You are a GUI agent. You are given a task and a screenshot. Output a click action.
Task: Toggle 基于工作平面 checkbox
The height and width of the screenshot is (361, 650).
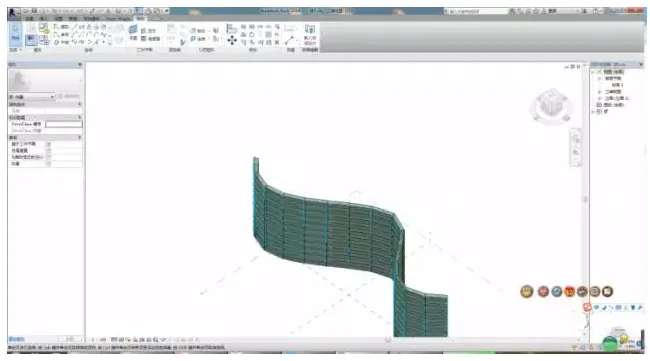[x=48, y=144]
